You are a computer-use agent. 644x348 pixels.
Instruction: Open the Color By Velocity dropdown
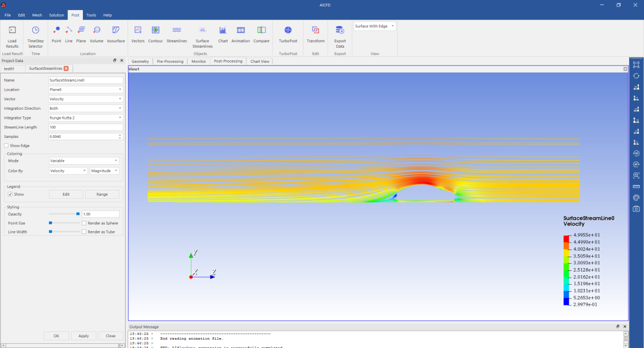pyautogui.click(x=68, y=171)
